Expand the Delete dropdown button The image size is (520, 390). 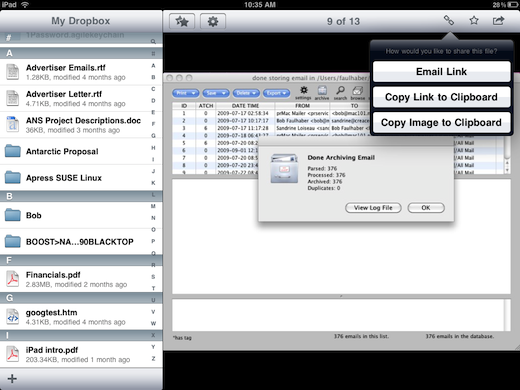pyautogui.click(x=246, y=93)
